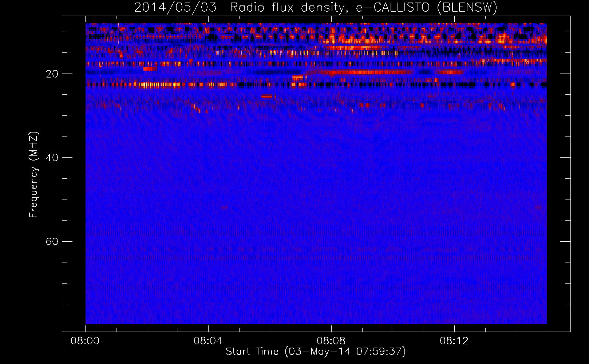The height and width of the screenshot is (364, 589).
Task: Click the plot title '2014/05/03 Radio flux density, e-CALLISTO (BLENSW)'
Action: [316, 7]
